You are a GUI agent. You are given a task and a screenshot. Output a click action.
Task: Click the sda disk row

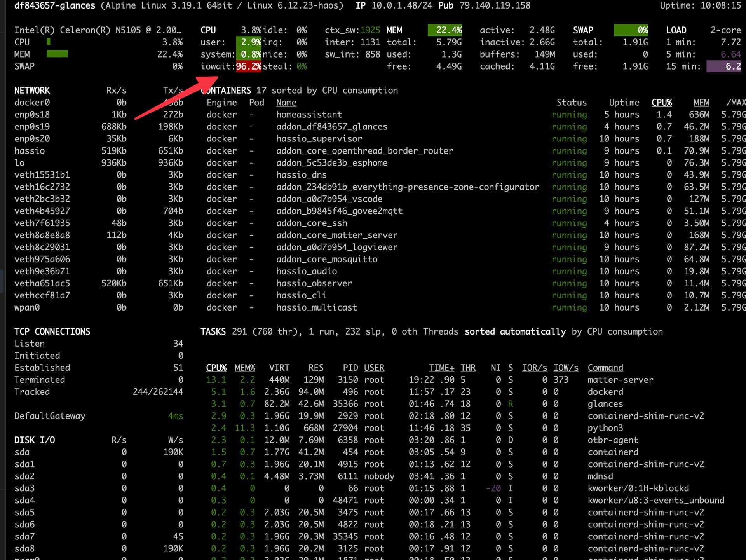(99, 452)
